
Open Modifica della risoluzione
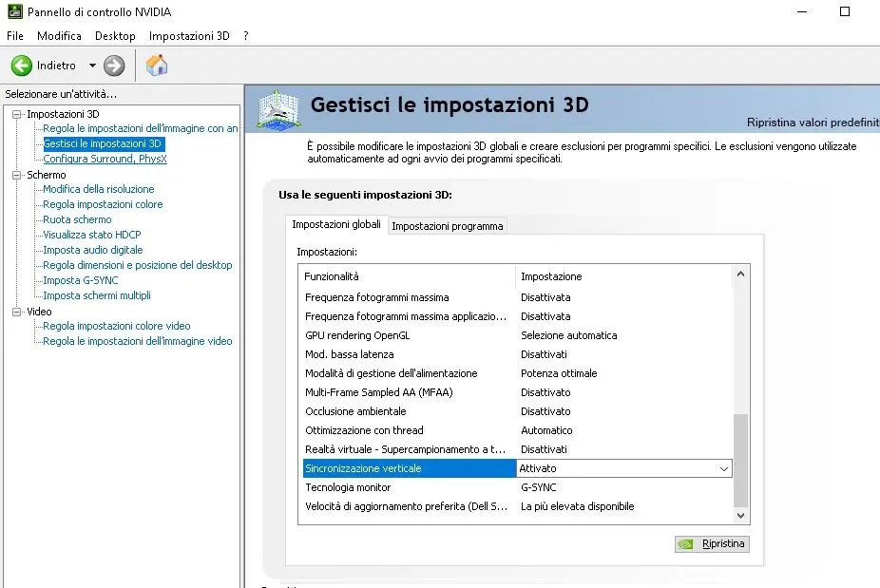[98, 189]
